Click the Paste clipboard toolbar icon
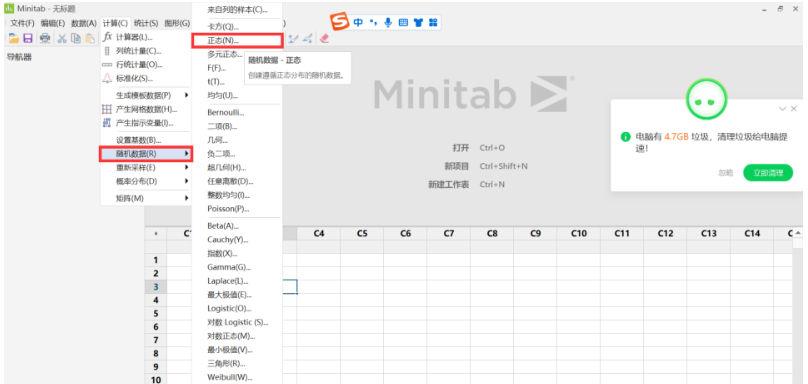The image size is (808, 384). pos(90,38)
